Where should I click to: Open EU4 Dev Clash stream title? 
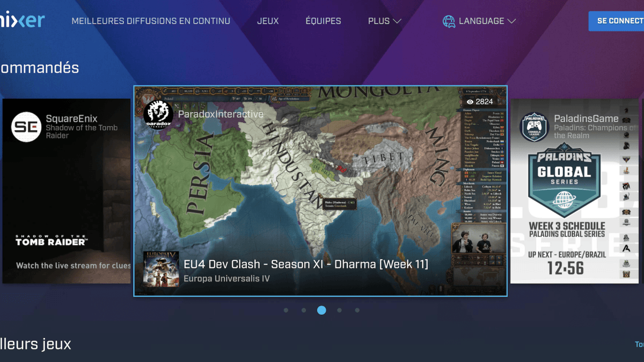(x=306, y=264)
